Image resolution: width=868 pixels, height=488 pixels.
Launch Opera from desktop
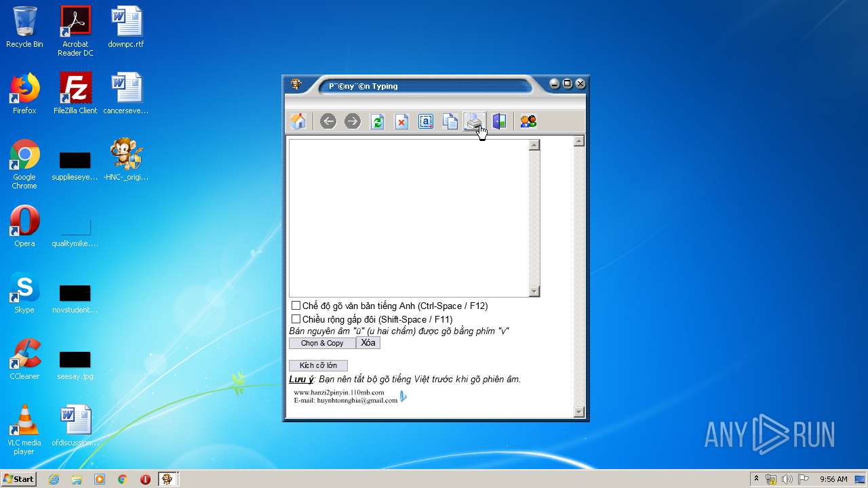(24, 226)
